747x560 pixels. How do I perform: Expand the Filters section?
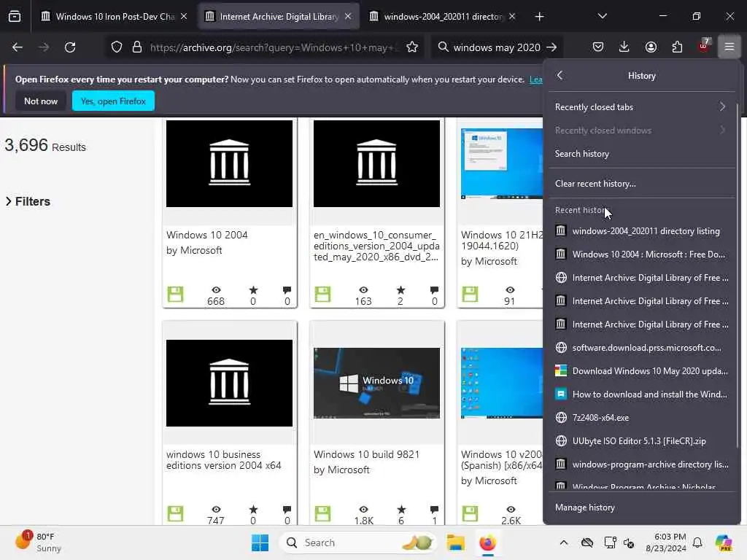[x=28, y=201]
